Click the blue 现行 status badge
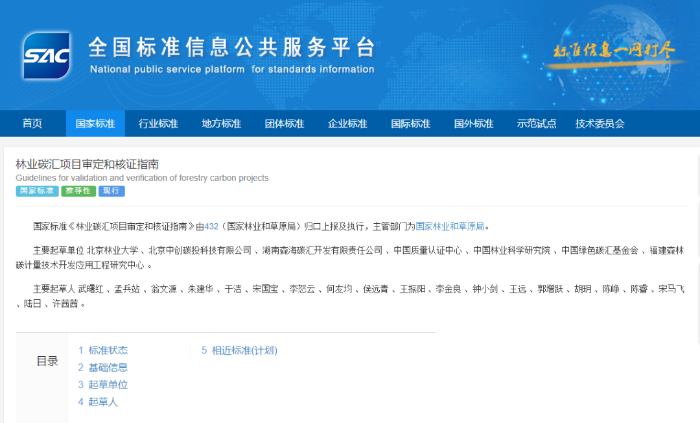This screenshot has height=423, width=700. click(112, 190)
